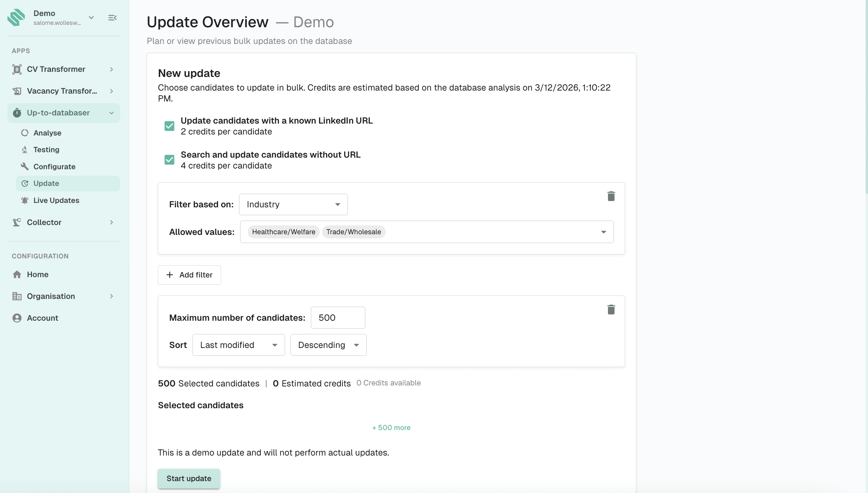868x493 pixels.
Task: Click the maximum number of candidates field
Action: (338, 318)
